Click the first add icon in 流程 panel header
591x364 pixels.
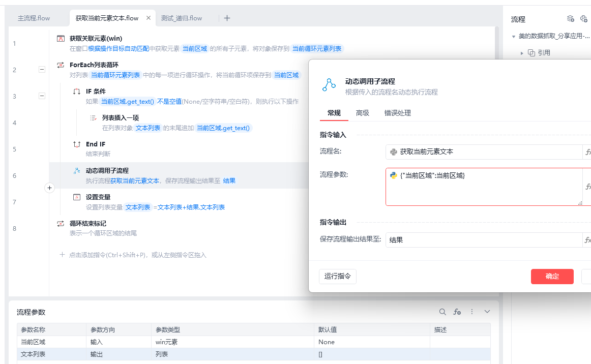pyautogui.click(x=570, y=18)
